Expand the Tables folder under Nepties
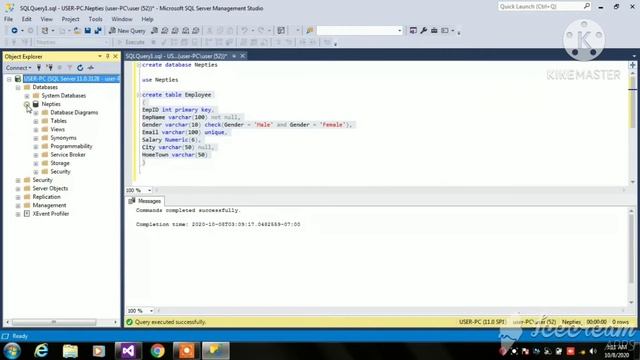This screenshot has height=360, width=640. (36, 121)
